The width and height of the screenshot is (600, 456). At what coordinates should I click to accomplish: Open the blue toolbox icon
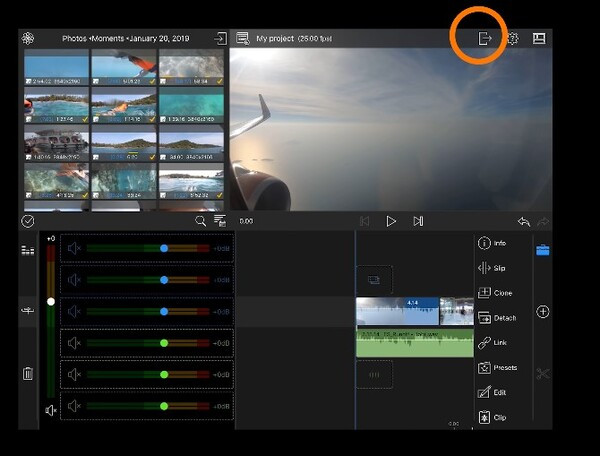pos(543,250)
